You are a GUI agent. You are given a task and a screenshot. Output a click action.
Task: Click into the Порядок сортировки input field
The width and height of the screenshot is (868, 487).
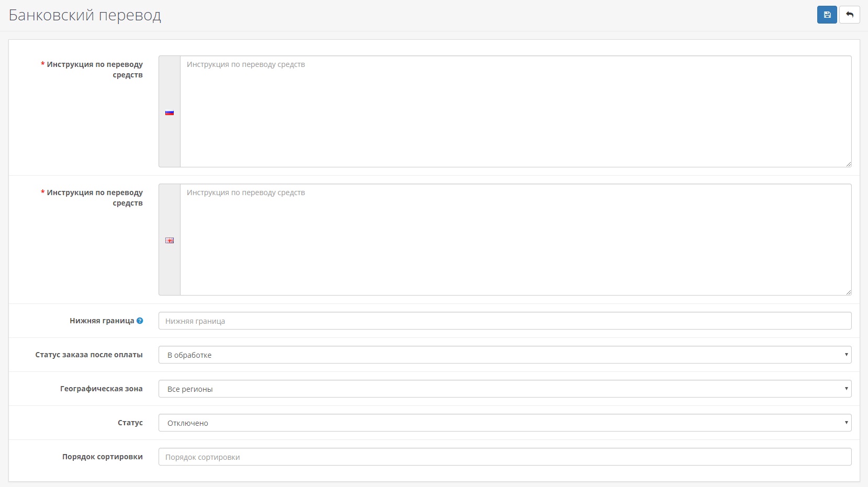[504, 457]
